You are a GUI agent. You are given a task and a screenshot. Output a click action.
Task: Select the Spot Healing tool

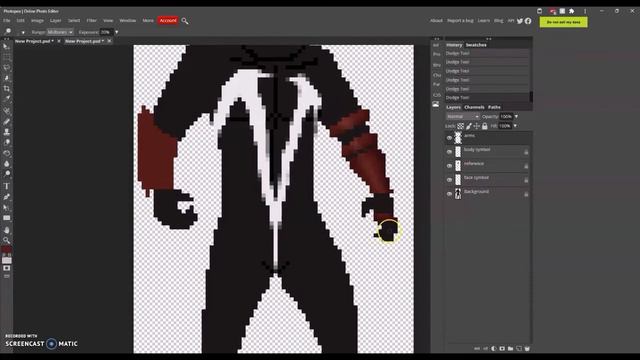[x=7, y=111]
